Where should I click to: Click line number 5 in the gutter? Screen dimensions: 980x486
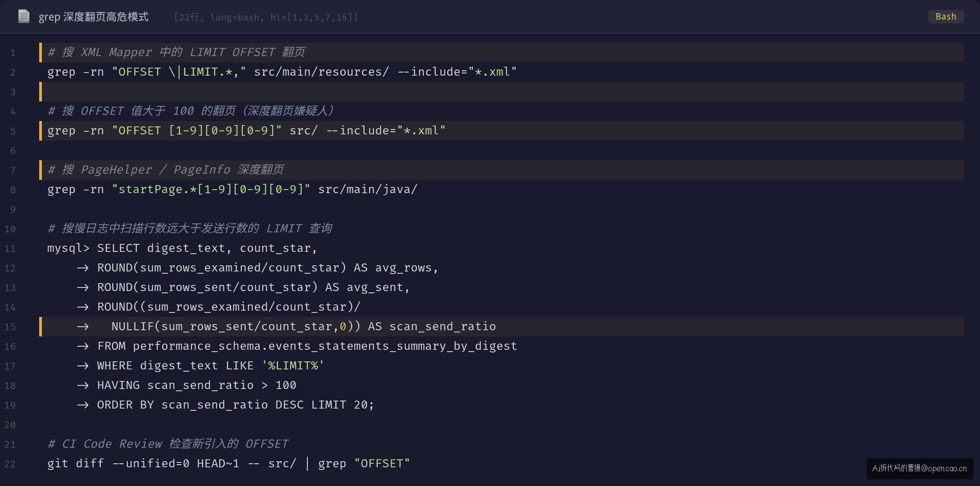[x=13, y=131]
